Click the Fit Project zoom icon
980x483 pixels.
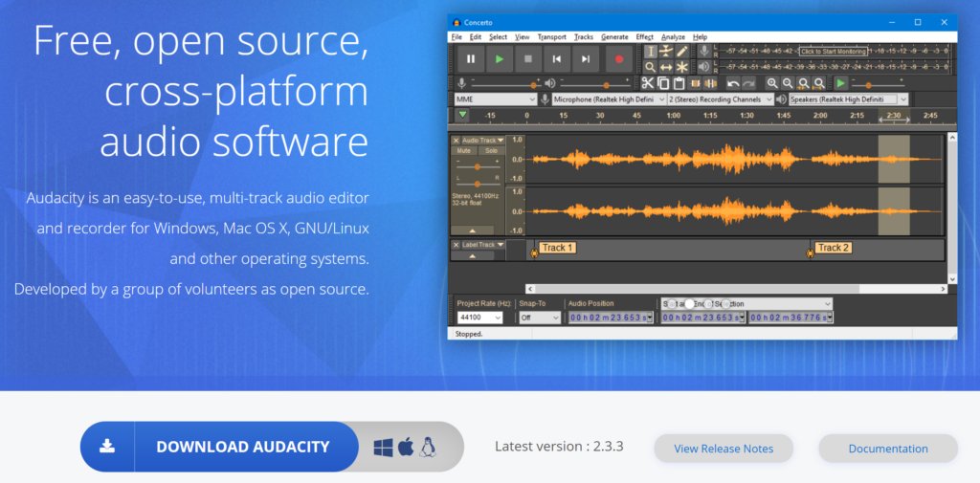coord(819,83)
